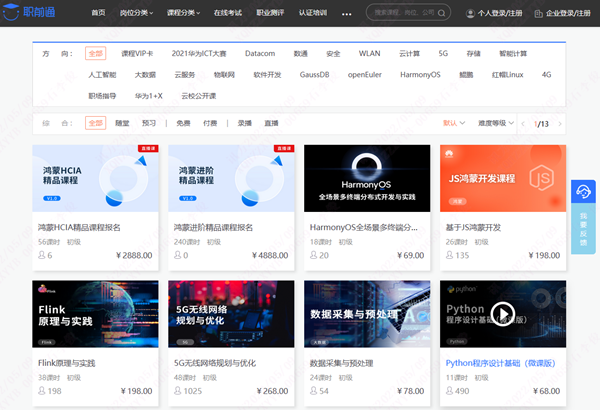Click the 直播课 badge on 鸿蒙进阶 course
The height and width of the screenshot is (410, 600).
(284, 148)
